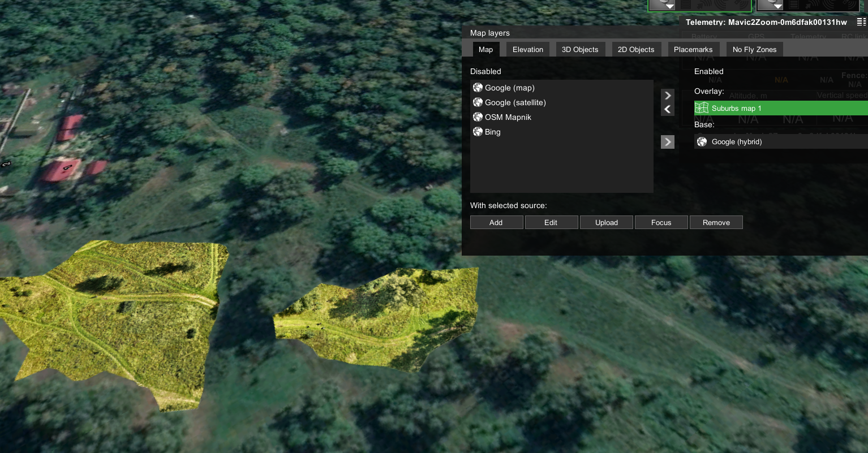This screenshot has width=868, height=453.
Task: Open the 3D Objects tab
Action: click(x=580, y=49)
